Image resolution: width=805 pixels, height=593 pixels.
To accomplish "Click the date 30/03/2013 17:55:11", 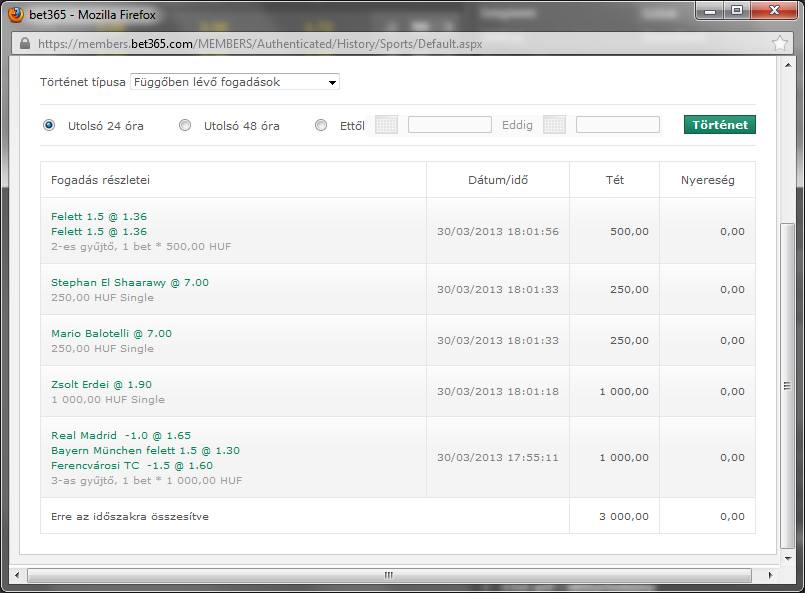I will [x=497, y=457].
